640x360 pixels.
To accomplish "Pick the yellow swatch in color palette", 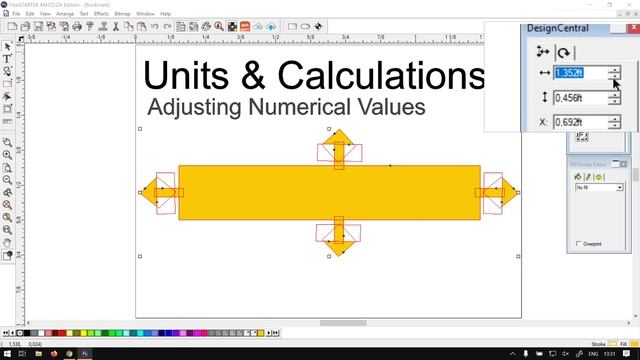I will tap(84, 333).
